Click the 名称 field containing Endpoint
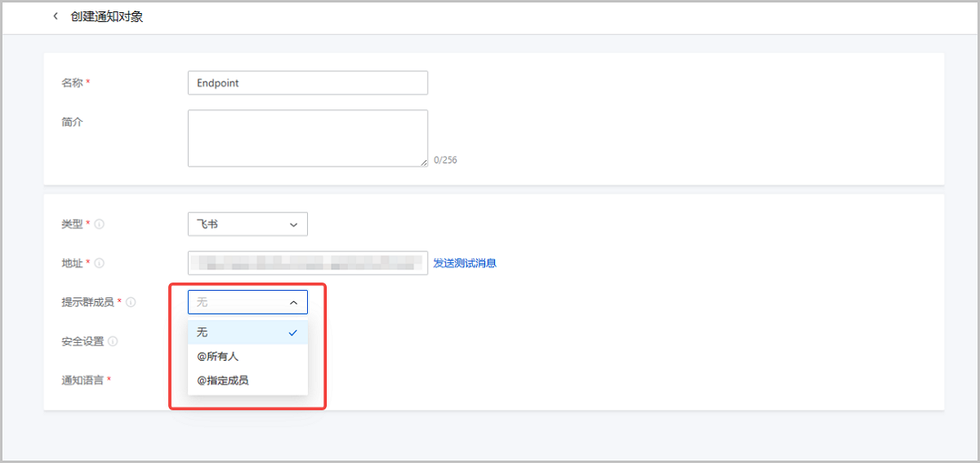 [307, 83]
